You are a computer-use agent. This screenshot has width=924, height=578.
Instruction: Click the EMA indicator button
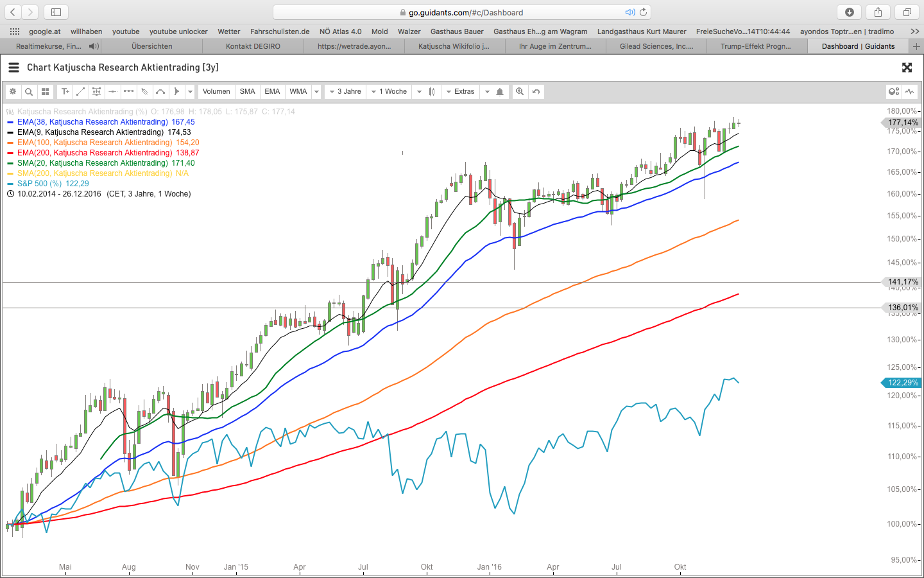(x=272, y=92)
